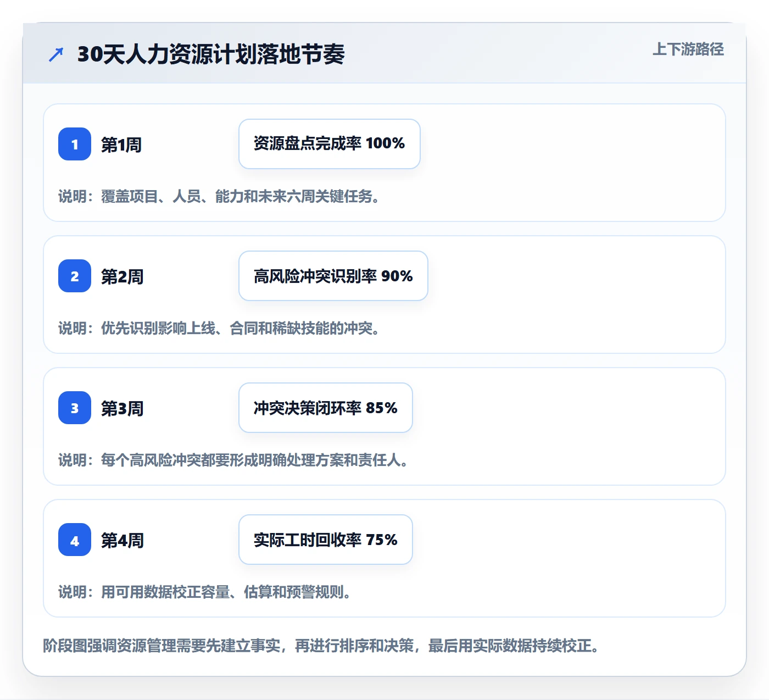The width and height of the screenshot is (769, 700).
Task: Click the 第4周 label
Action: click(x=122, y=541)
